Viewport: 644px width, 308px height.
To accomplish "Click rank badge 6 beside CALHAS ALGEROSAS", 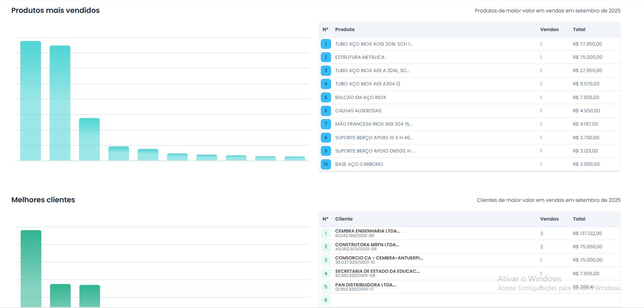I will coord(326,111).
